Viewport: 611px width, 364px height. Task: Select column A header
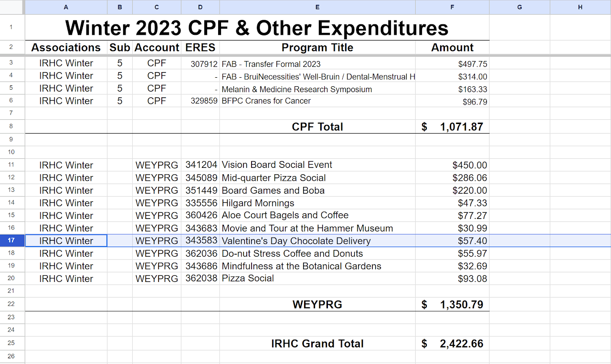(66, 7)
